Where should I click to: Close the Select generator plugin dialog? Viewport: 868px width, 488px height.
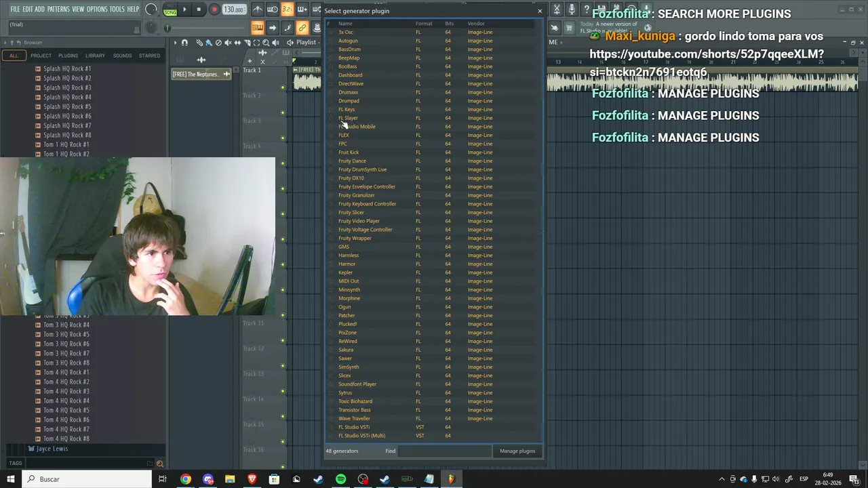(540, 11)
